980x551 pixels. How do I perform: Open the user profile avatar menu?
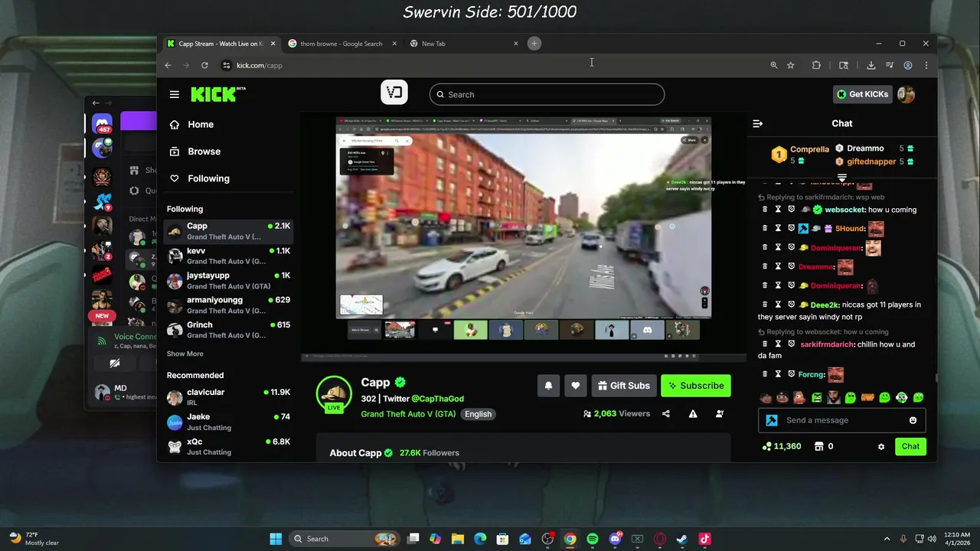pyautogui.click(x=906, y=94)
